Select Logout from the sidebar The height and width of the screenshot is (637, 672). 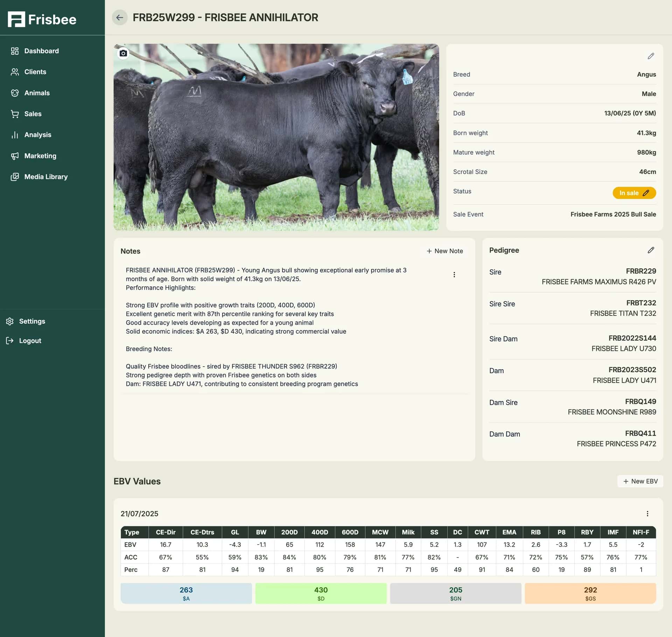pyautogui.click(x=30, y=340)
